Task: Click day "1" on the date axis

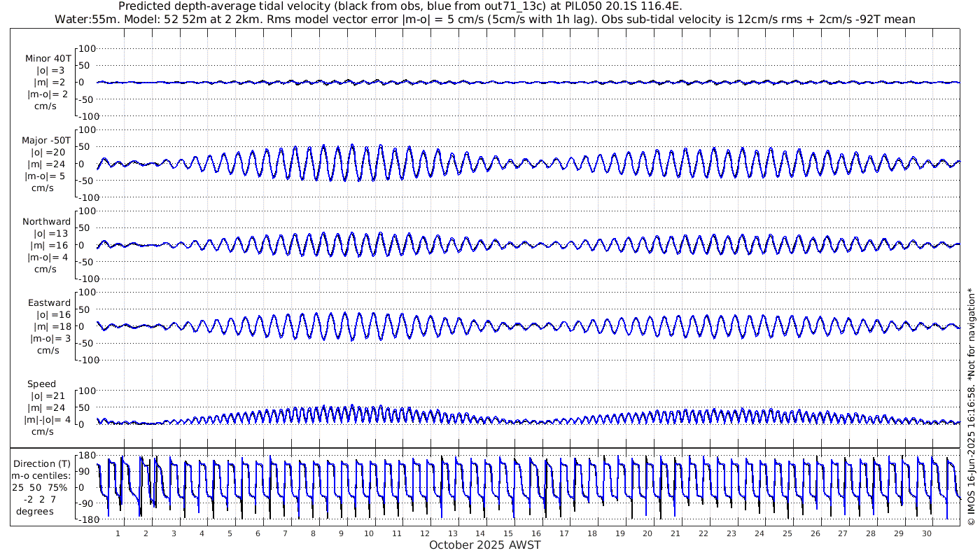Action: [x=118, y=533]
